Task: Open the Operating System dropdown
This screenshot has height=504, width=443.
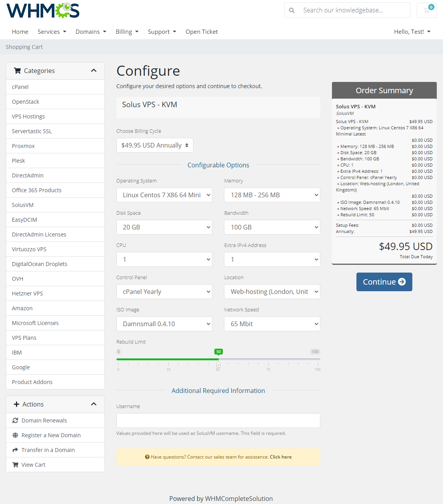Action: [164, 195]
